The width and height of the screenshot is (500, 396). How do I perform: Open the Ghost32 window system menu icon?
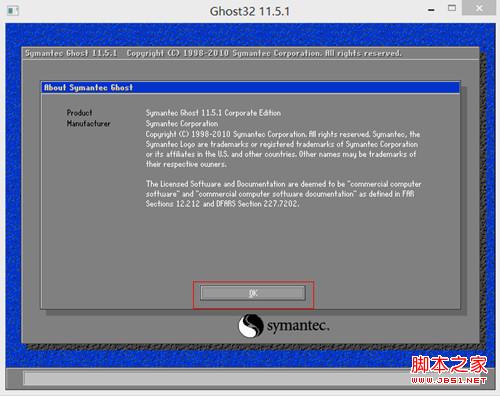click(13, 11)
